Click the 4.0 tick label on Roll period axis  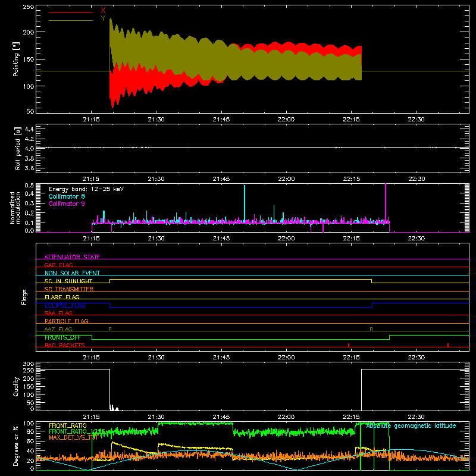29,149
